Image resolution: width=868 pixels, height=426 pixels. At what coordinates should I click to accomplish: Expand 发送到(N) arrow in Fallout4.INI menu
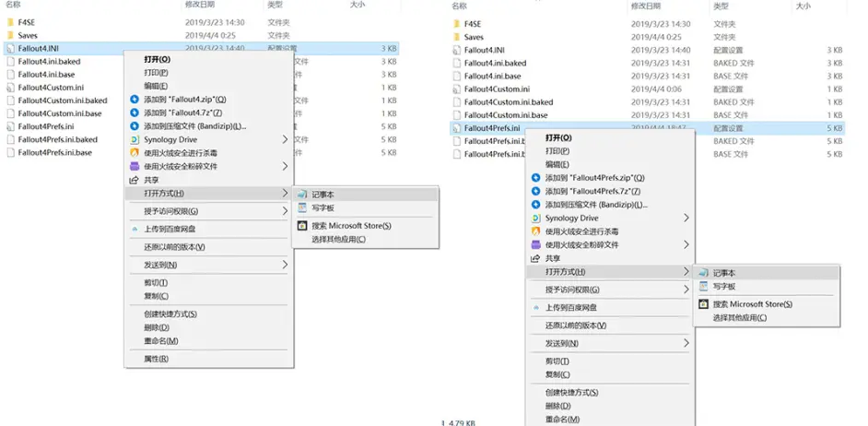(x=285, y=265)
